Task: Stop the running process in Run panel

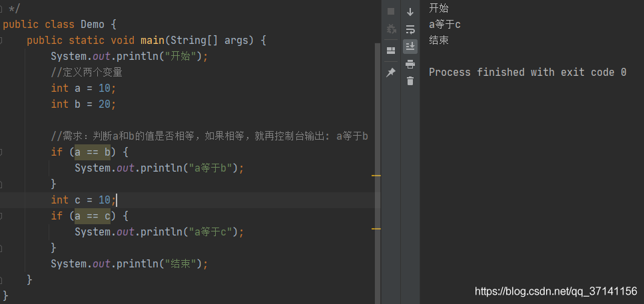Action: 391,11
